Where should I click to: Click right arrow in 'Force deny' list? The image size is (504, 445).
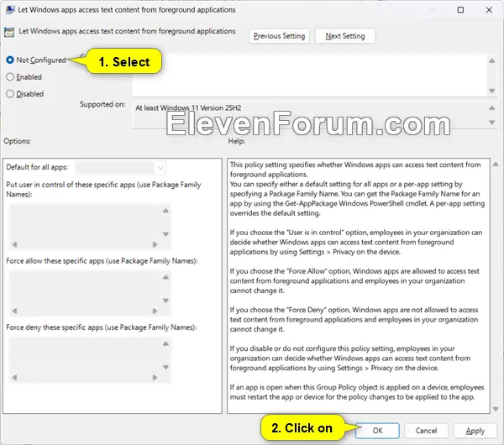(155, 378)
